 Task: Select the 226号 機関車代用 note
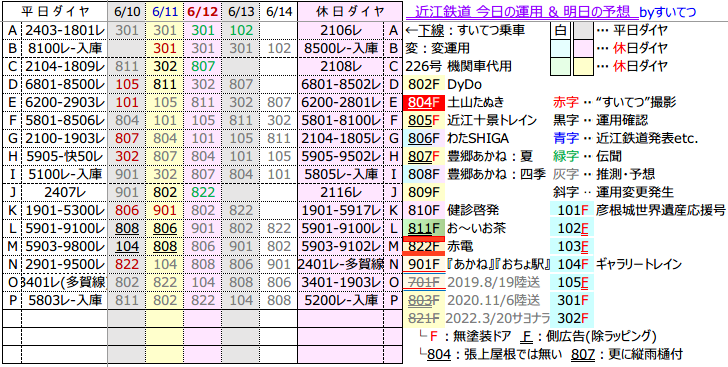[458, 67]
